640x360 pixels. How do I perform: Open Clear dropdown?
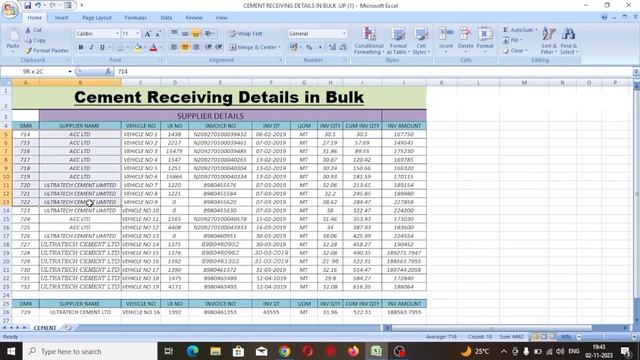[x=516, y=51]
